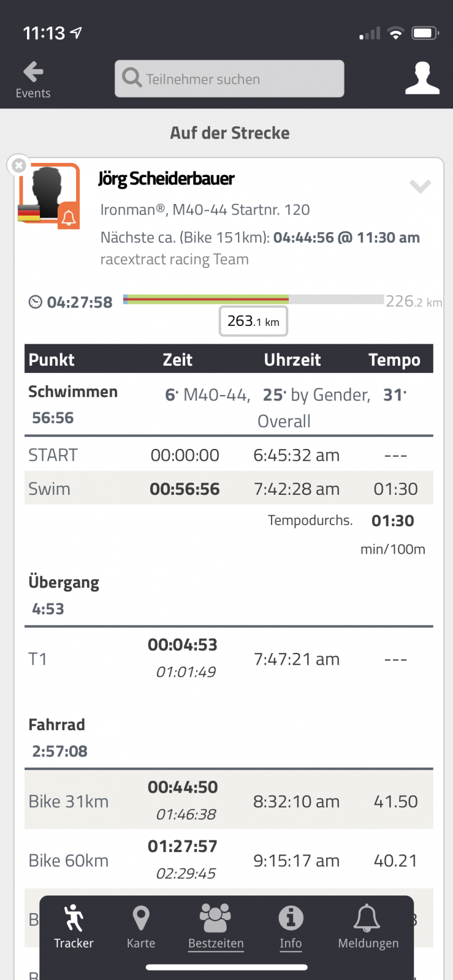
Task: Open the Bestzeiten group tab
Action: [216, 927]
